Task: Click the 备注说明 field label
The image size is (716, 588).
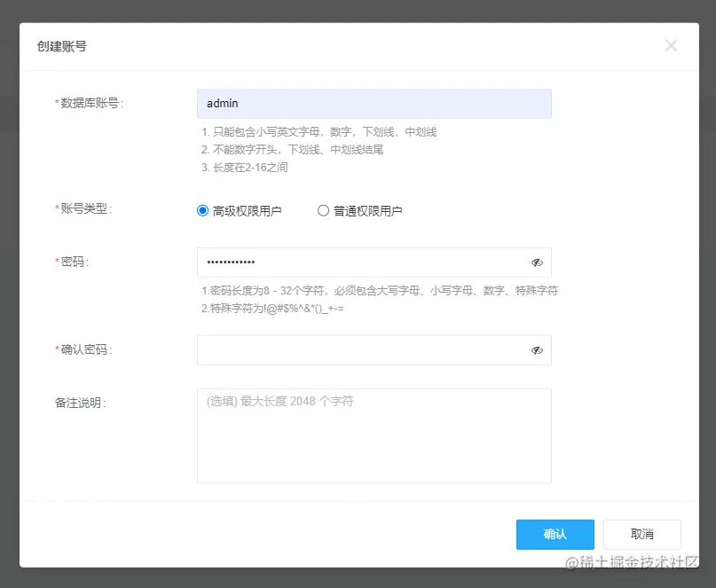Action: point(81,403)
